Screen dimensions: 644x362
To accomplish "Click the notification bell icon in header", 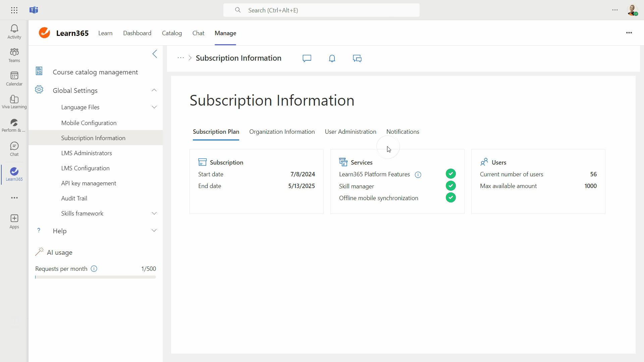I will (x=332, y=59).
